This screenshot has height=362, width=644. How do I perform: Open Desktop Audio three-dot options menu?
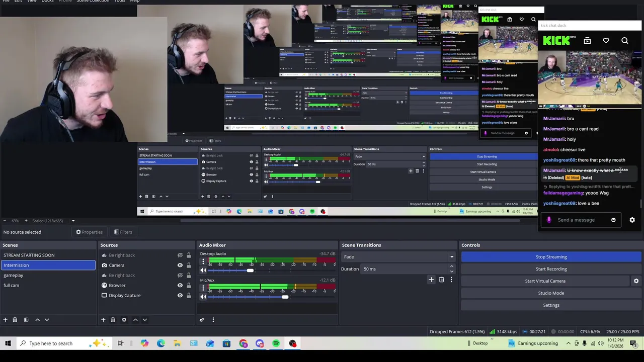(x=203, y=262)
